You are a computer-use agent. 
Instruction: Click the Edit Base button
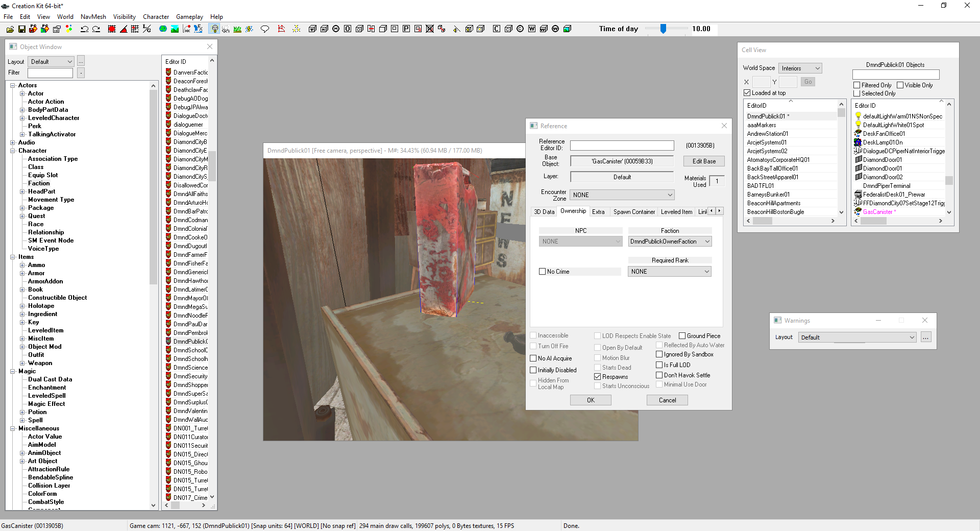point(704,161)
